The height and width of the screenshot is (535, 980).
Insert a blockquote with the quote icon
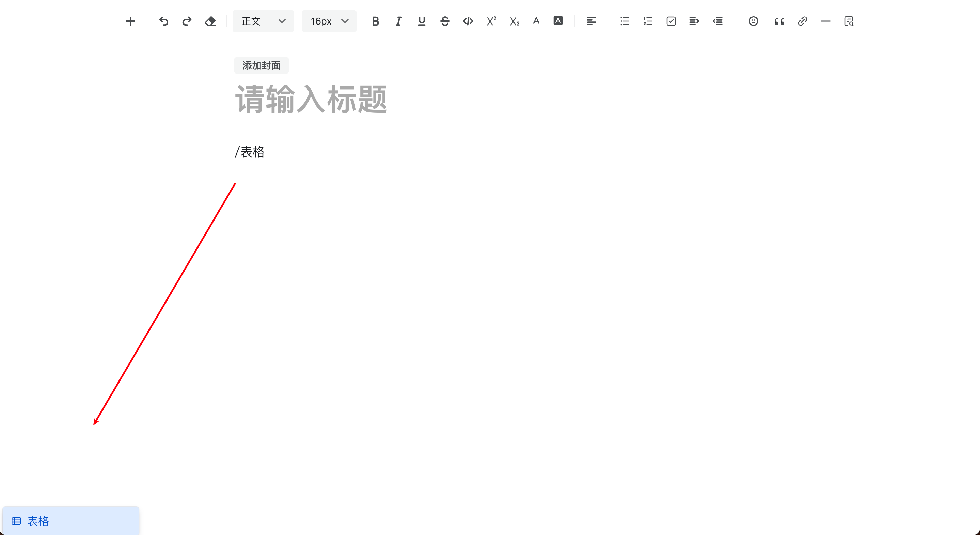778,21
